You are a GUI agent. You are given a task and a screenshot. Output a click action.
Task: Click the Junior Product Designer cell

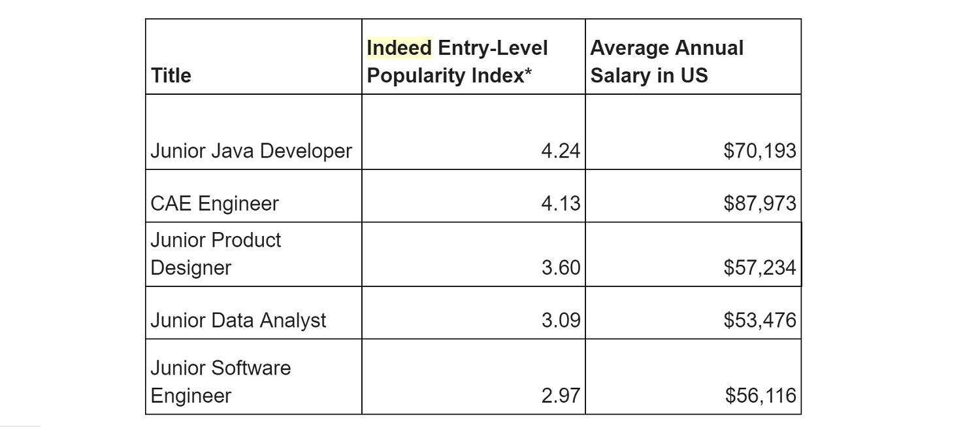click(216, 254)
